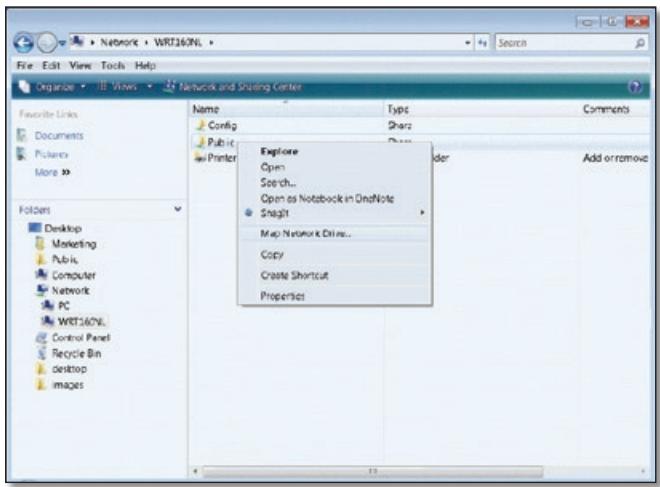Viewport: 660px width, 487px height.
Task: Select Recycle Bin in folder tree
Action: pyautogui.click(x=76, y=353)
